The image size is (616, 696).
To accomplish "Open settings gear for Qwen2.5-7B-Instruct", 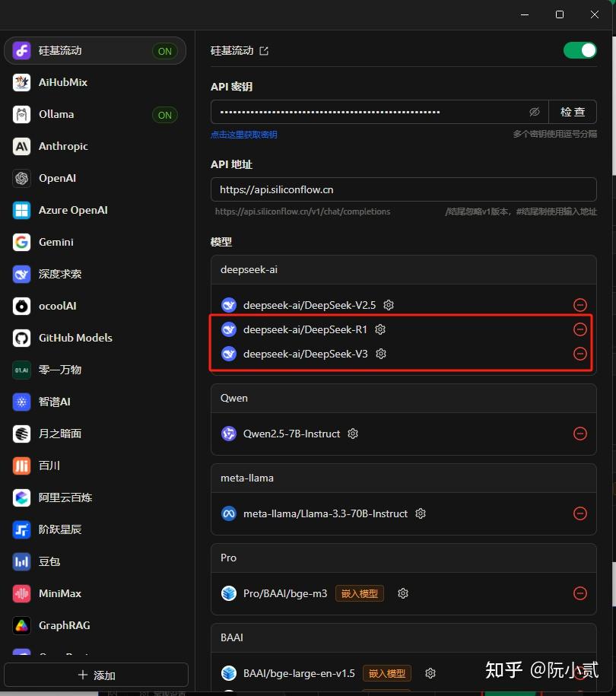I will [x=353, y=434].
